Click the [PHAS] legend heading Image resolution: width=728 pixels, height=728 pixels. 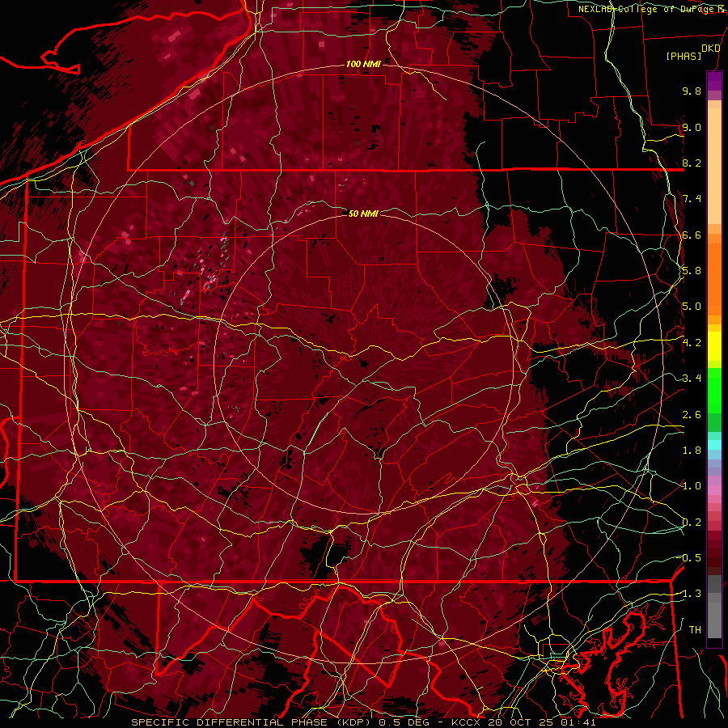684,57
